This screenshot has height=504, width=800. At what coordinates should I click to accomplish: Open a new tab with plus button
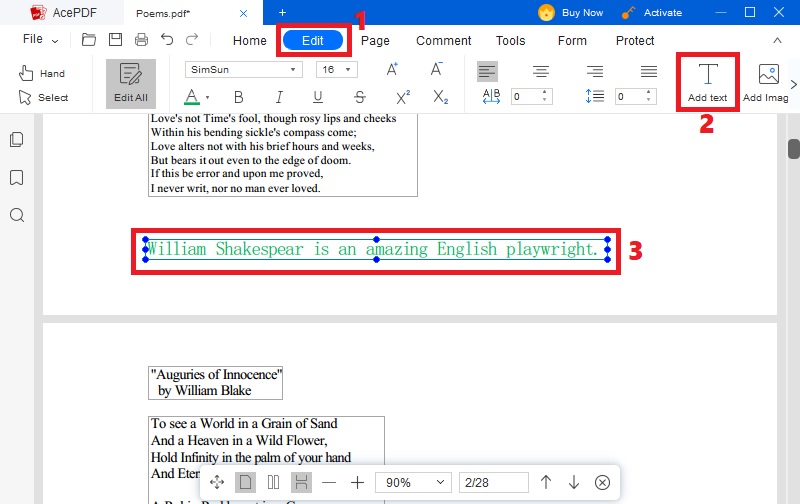pyautogui.click(x=282, y=13)
